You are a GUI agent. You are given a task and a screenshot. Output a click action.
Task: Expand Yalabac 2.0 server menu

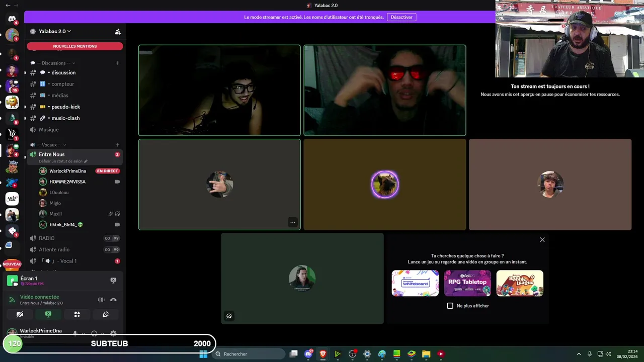pos(55,31)
